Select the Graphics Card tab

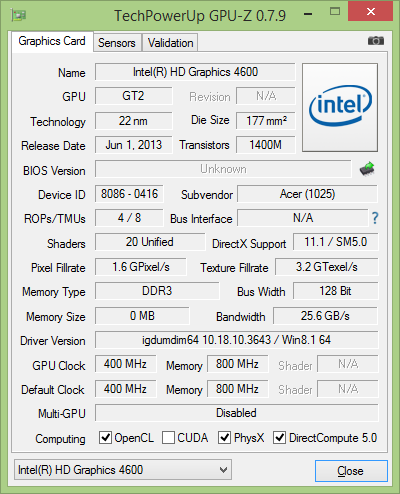[52, 41]
